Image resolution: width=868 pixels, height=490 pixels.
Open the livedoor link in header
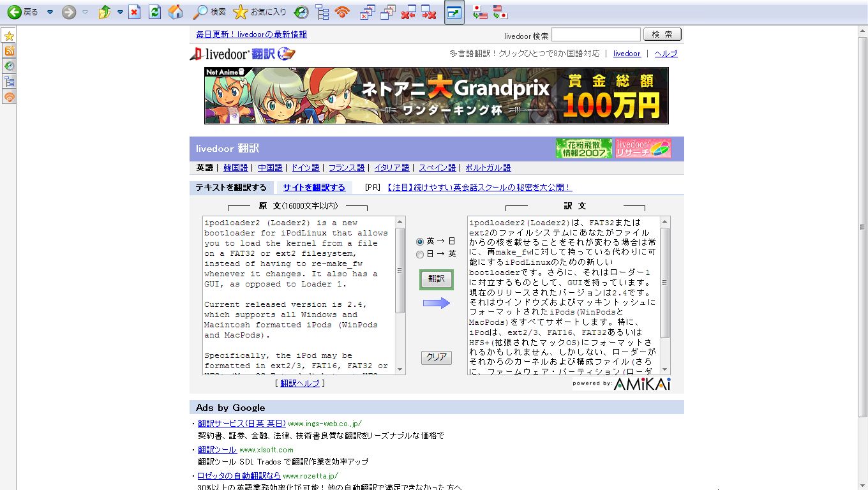(x=627, y=54)
